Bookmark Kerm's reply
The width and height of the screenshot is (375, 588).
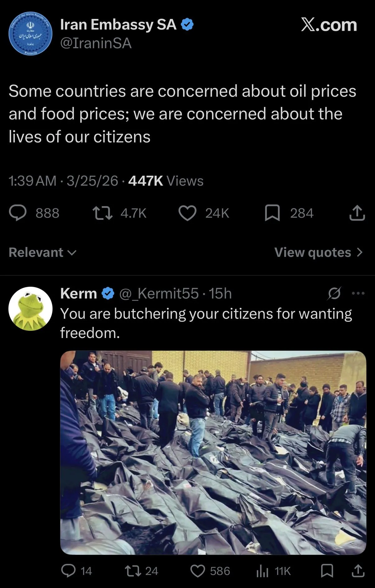click(x=327, y=571)
